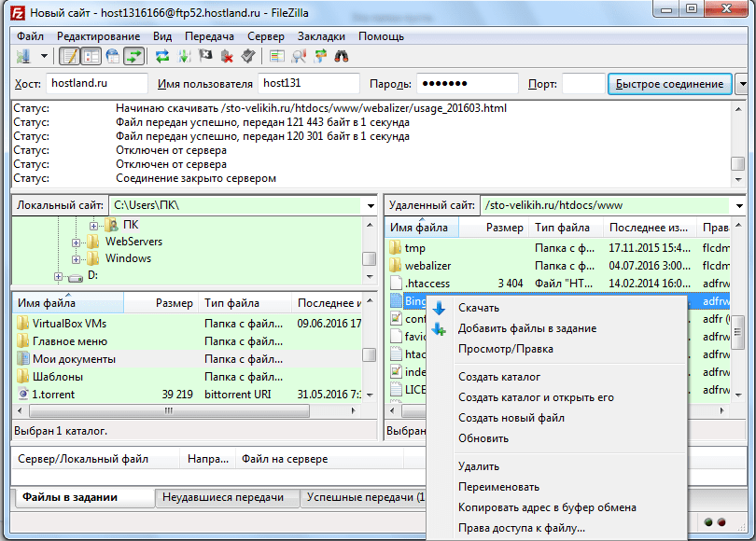Sort the remote list by Тип файла column
Image resolution: width=756 pixels, height=541 pixels.
pyautogui.click(x=566, y=228)
